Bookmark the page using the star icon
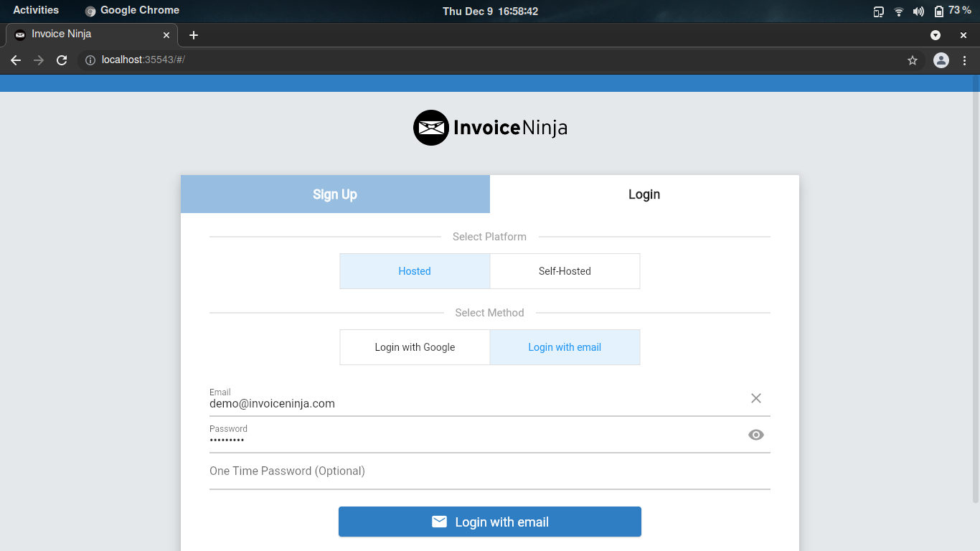 [x=912, y=60]
